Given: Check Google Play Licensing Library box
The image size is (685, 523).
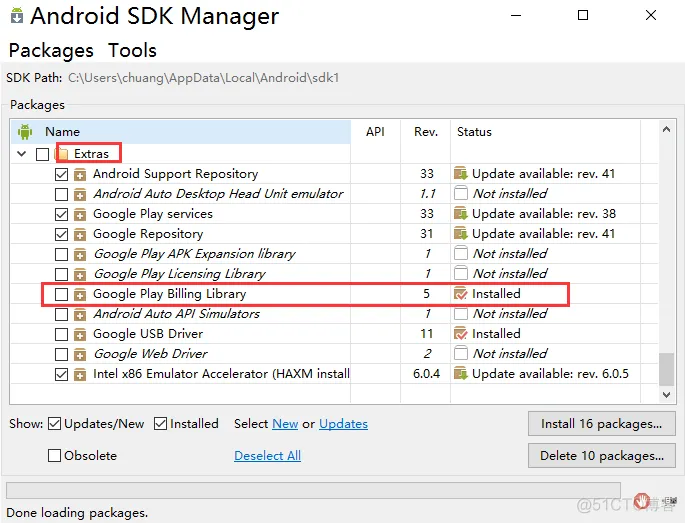Looking at the screenshot, I should point(62,274).
